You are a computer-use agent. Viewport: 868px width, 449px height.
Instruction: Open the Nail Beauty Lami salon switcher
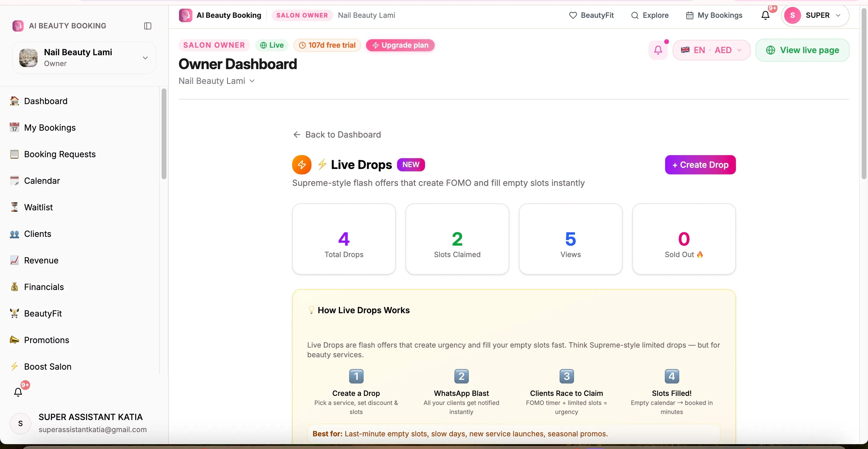click(x=84, y=58)
